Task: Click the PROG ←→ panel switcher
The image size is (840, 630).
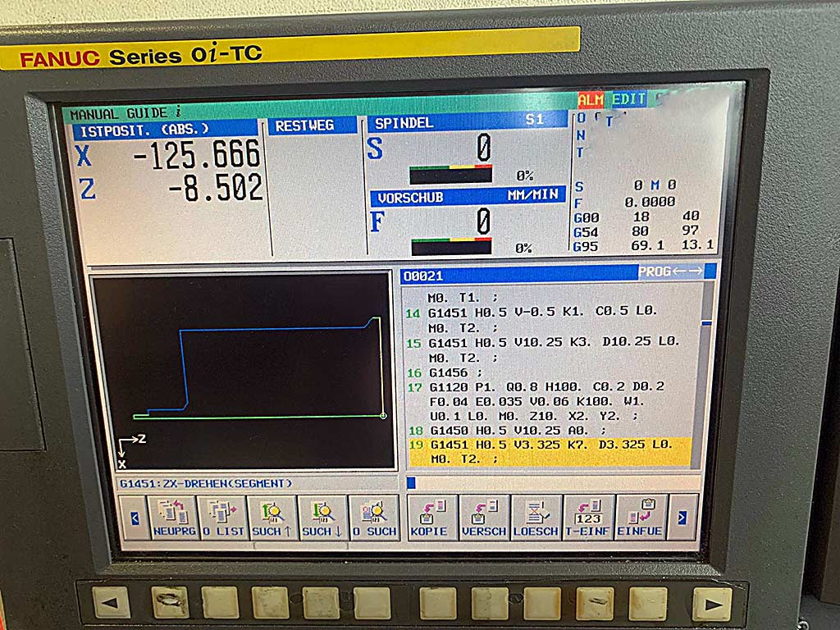Action: pyautogui.click(x=670, y=272)
